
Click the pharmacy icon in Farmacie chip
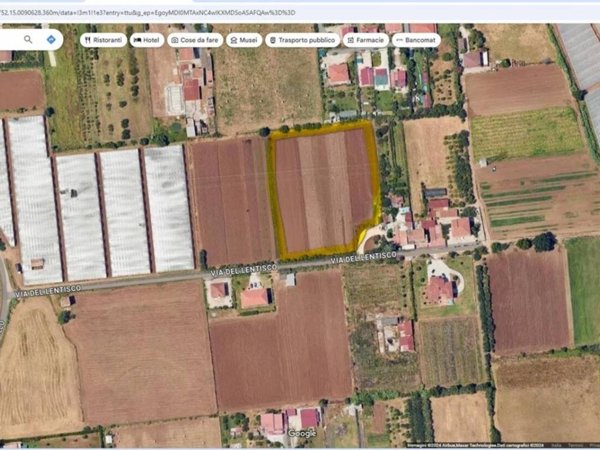350,40
